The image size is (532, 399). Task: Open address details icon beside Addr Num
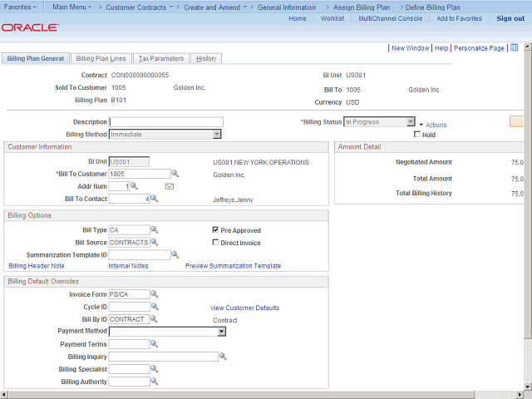coord(169,186)
